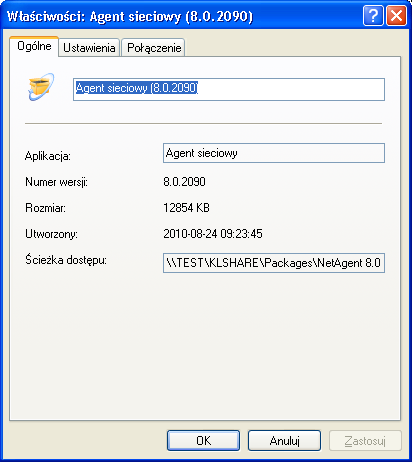Click the Anuluj button
The image size is (412, 462).
tap(284, 441)
